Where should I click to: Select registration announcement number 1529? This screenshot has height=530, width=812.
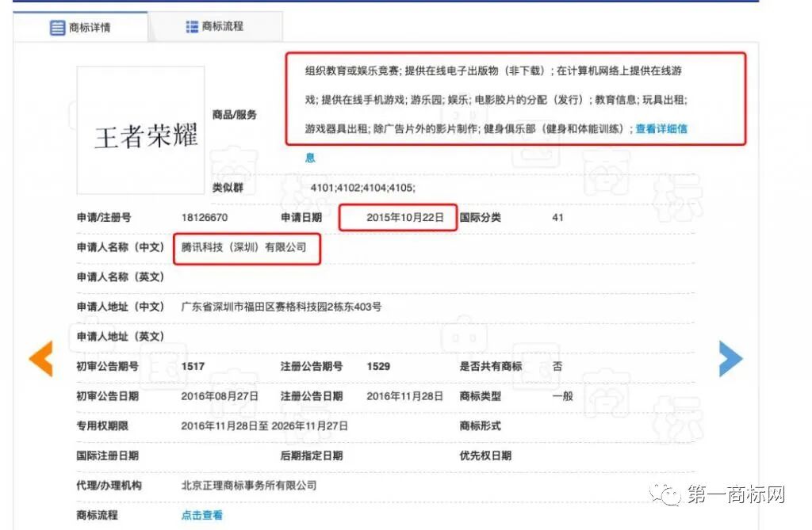(x=378, y=367)
